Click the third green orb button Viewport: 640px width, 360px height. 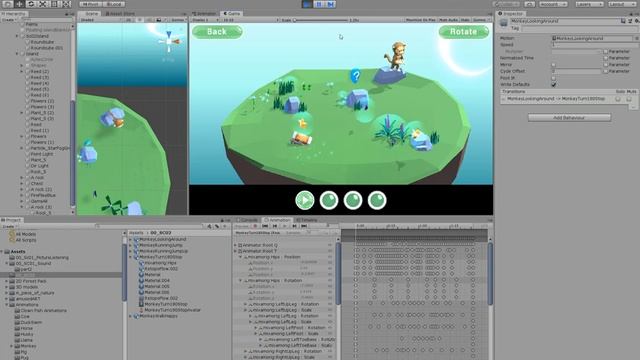tap(353, 200)
